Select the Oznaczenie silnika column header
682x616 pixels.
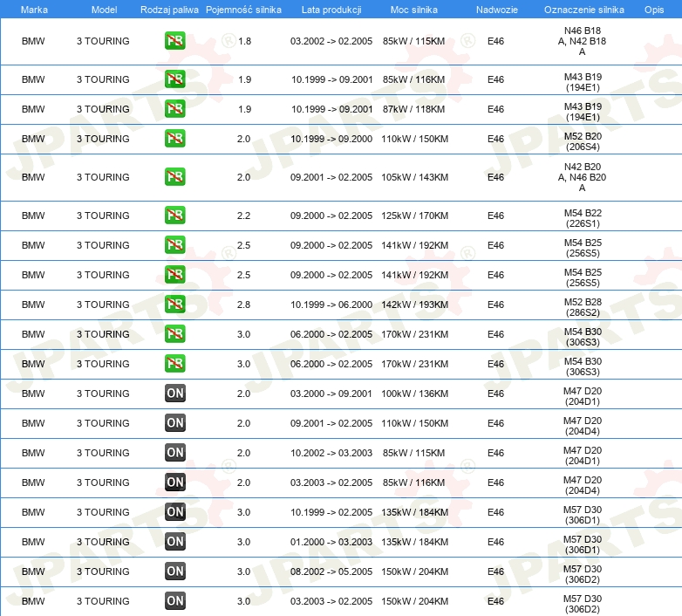point(583,9)
